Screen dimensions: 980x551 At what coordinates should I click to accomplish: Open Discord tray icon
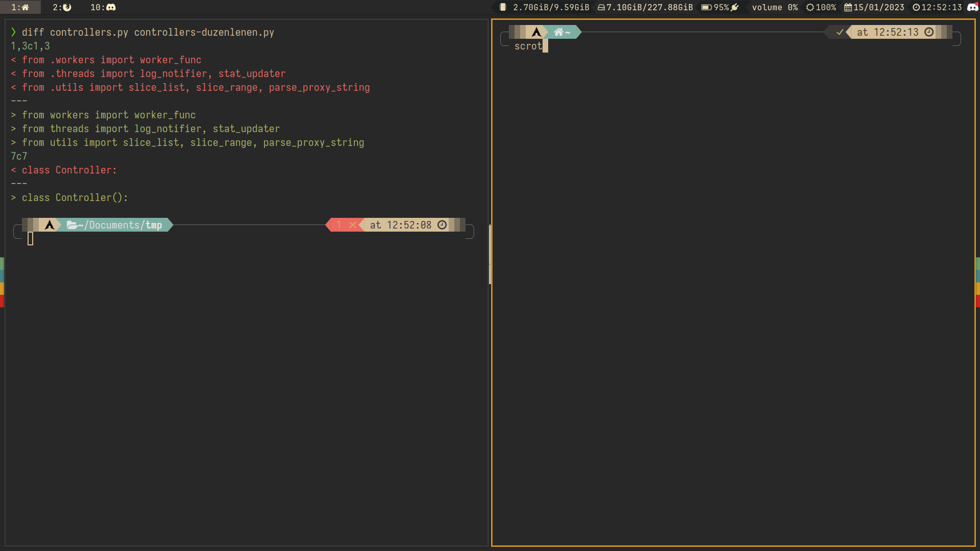tap(972, 7)
